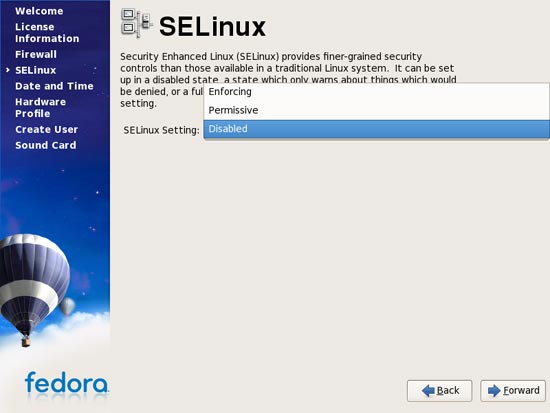Click the SELinux Setting label

(161, 130)
